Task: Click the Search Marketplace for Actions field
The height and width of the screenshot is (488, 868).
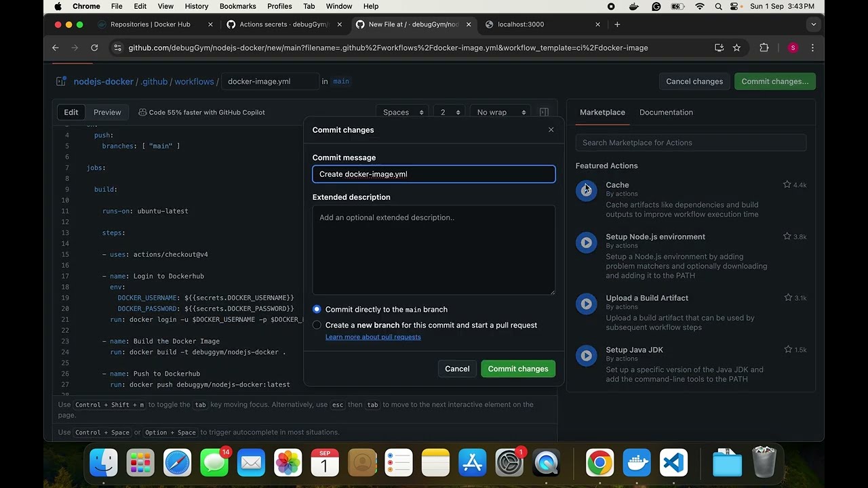Action: point(691,142)
